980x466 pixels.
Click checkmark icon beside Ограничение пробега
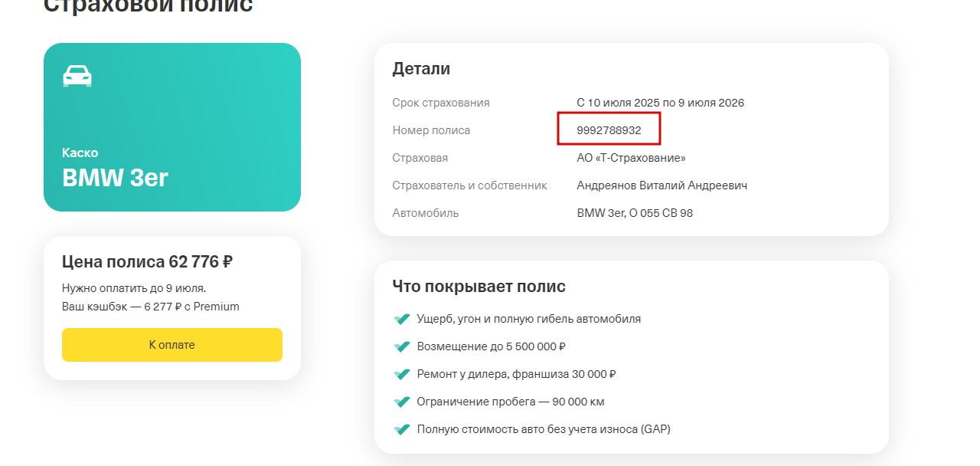point(402,402)
